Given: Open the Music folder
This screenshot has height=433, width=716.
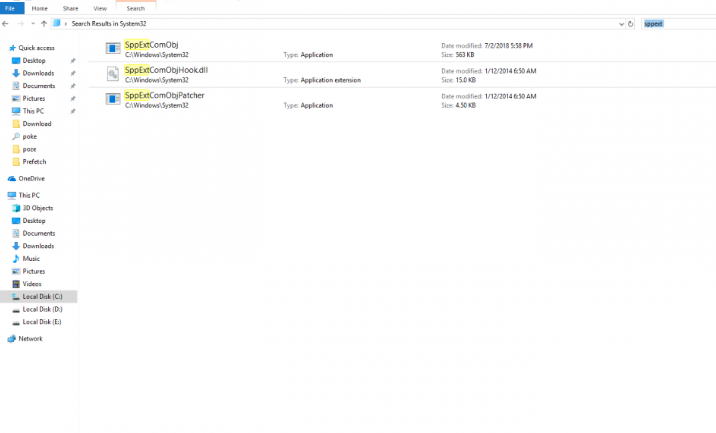Looking at the screenshot, I should point(31,259).
